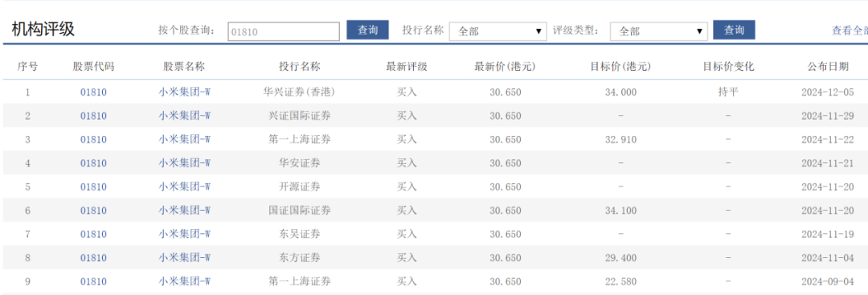Click stock code 01810 in row 1
The width and height of the screenshot is (868, 295).
tap(93, 92)
